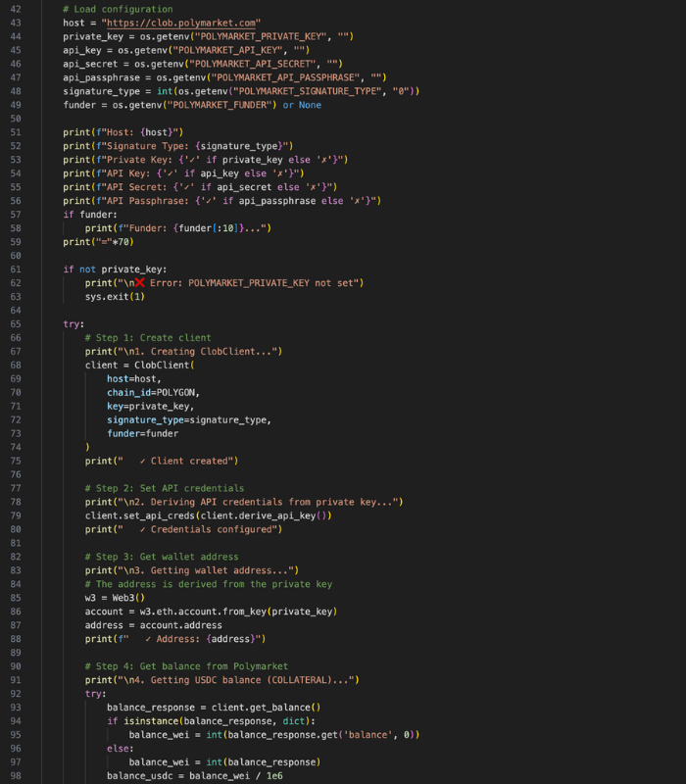The image size is (686, 784).
Task: Click the "Client created" print line
Action: pos(162,461)
